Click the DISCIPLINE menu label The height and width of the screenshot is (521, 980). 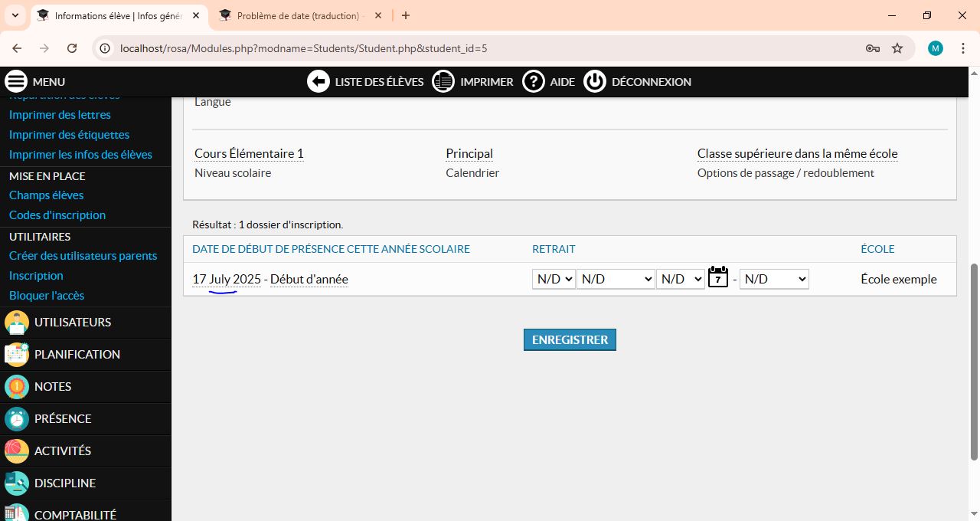coord(65,483)
